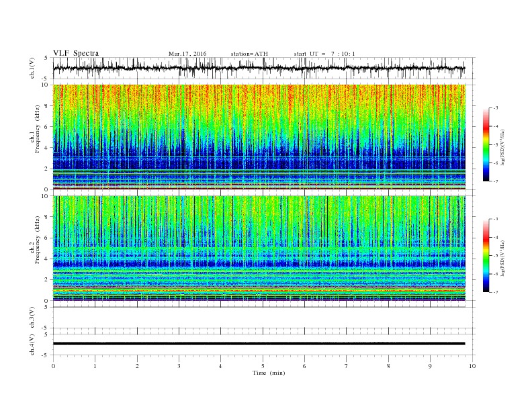Click the 'Time (min)' axis title
Screen dimensions: 532x411
[269, 373]
